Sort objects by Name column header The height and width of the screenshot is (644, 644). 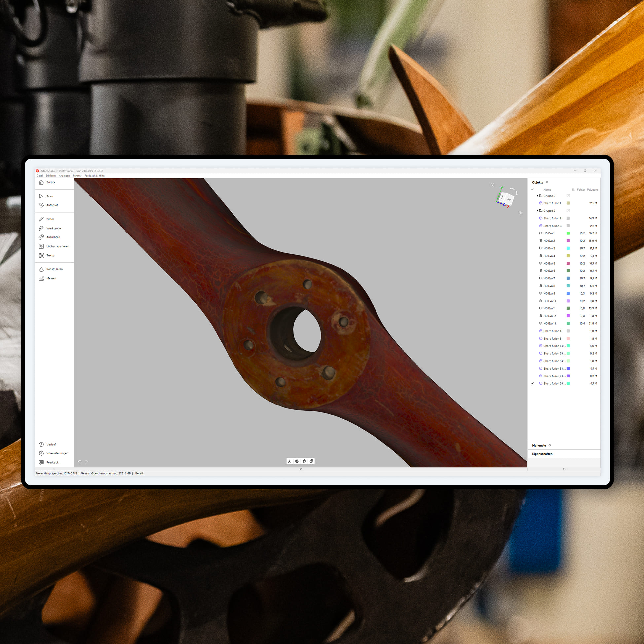(547, 189)
